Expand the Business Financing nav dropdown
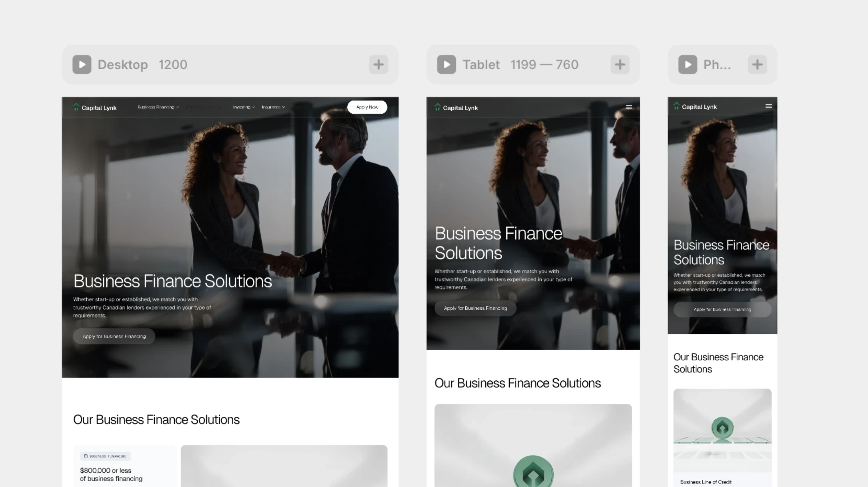 tap(158, 107)
